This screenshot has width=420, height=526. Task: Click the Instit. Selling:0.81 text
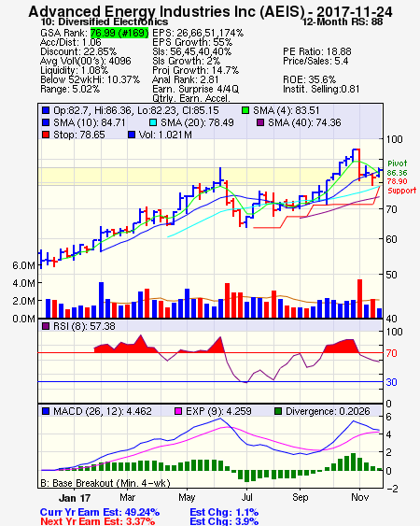(x=321, y=90)
